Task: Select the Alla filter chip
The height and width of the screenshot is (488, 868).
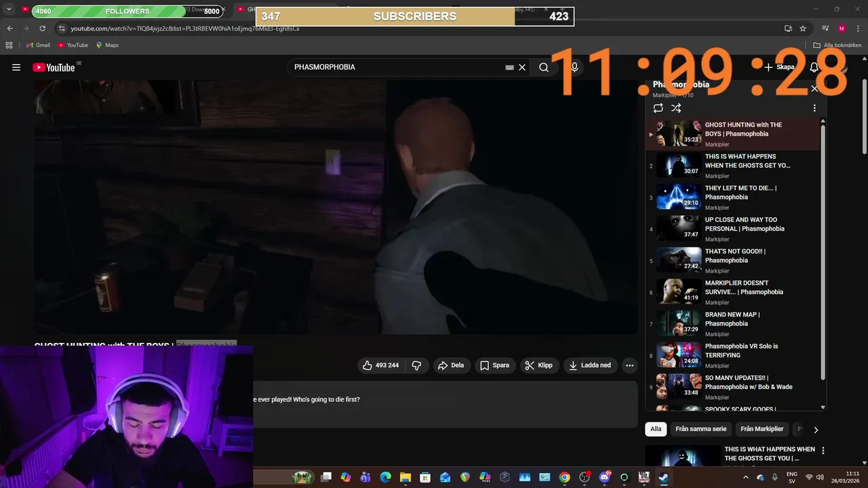Action: [656, 429]
